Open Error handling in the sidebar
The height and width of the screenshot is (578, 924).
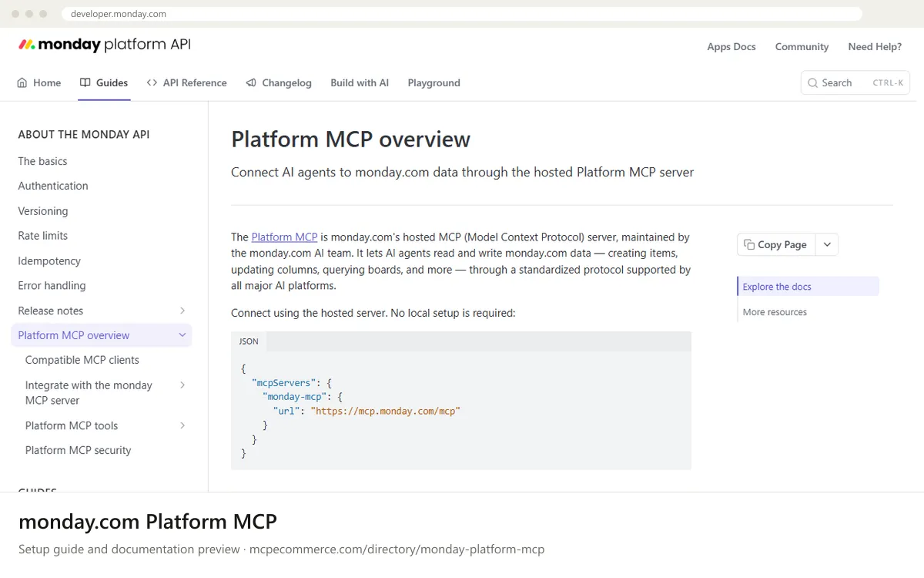[52, 286]
